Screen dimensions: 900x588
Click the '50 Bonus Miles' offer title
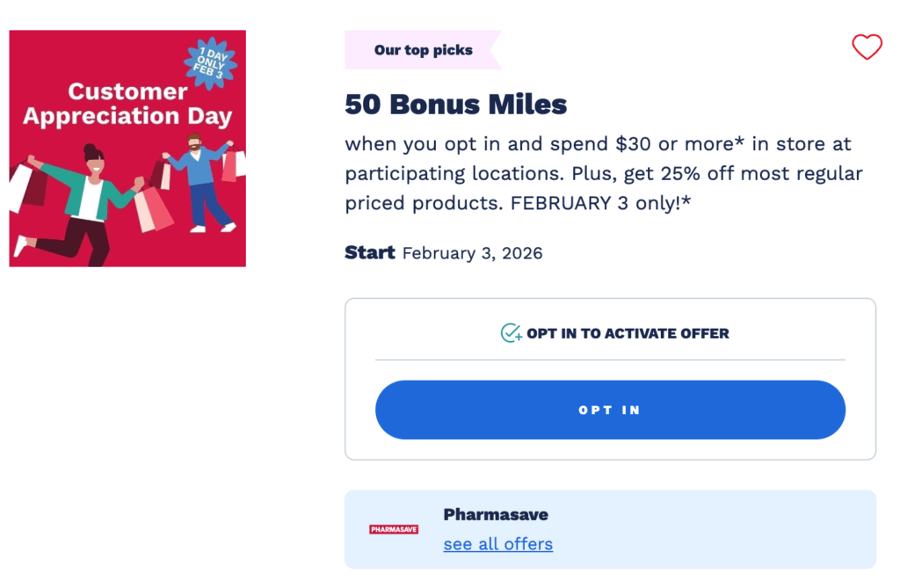click(x=455, y=105)
